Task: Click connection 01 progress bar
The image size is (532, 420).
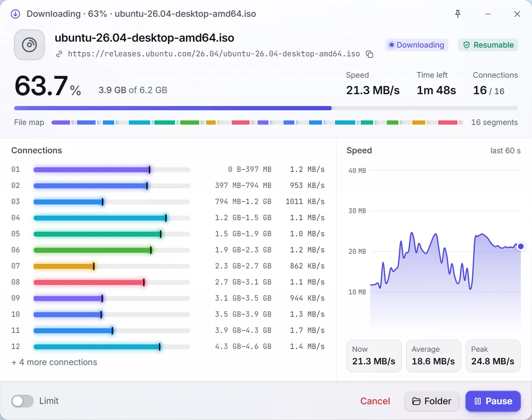Action: click(x=112, y=169)
